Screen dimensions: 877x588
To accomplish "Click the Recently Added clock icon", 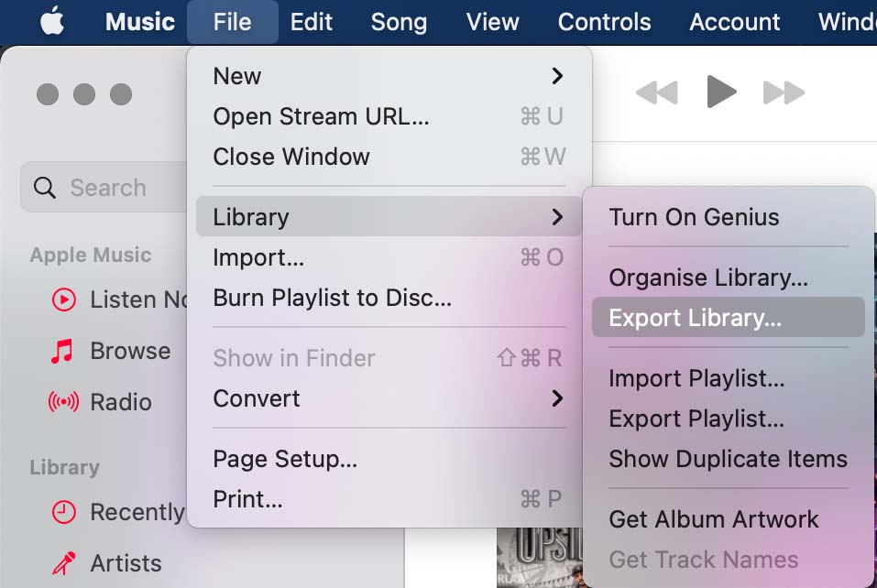I will 63,512.
